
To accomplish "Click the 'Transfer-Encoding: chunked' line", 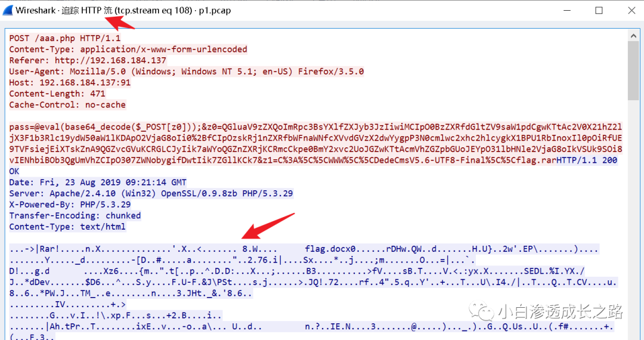I will click(x=75, y=215).
